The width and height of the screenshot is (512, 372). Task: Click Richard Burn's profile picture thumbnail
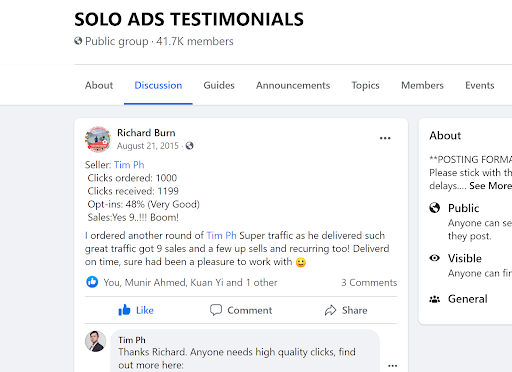coord(98,139)
